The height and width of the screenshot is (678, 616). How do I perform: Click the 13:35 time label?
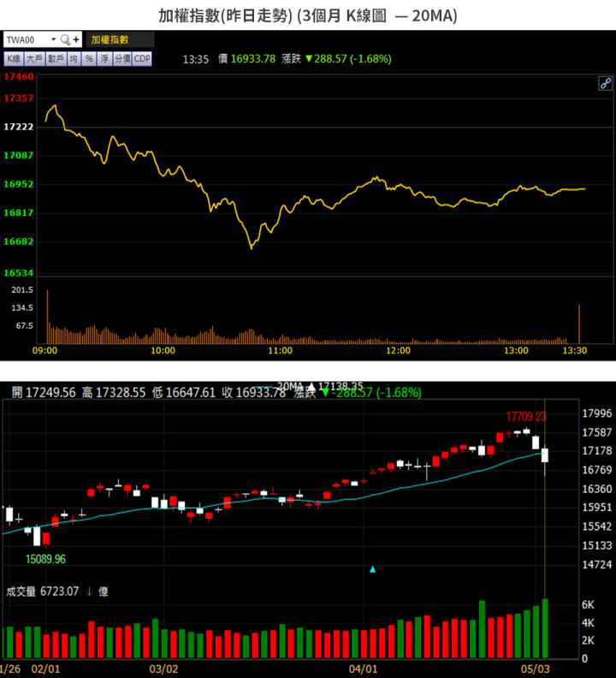pyautogui.click(x=195, y=59)
